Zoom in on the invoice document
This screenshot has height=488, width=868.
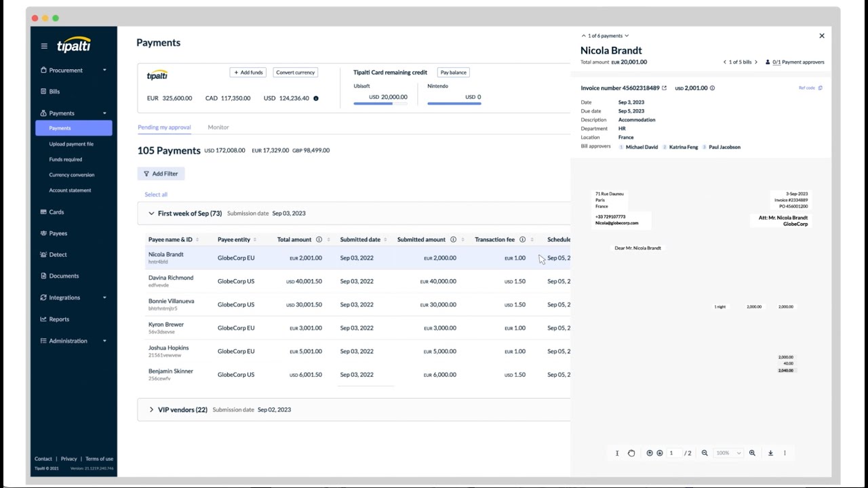753,453
